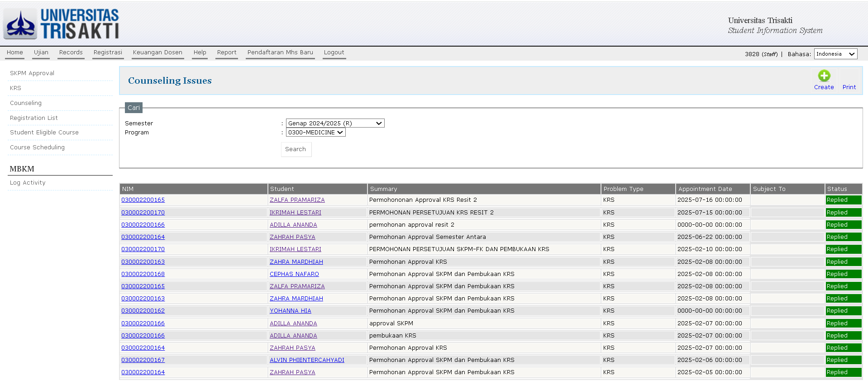868x385 pixels.
Task: Click the Create link text
Action: click(824, 87)
